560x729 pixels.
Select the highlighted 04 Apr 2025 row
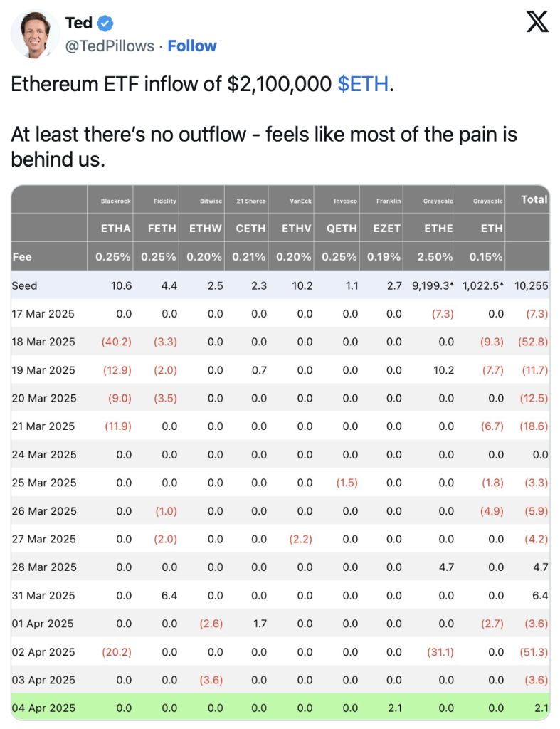280,707
